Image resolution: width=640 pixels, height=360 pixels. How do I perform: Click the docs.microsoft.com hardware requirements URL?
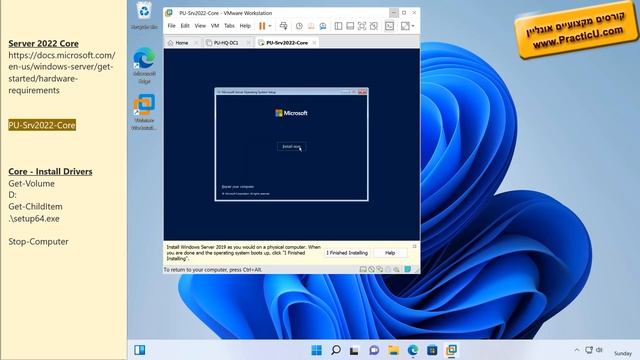click(62, 73)
